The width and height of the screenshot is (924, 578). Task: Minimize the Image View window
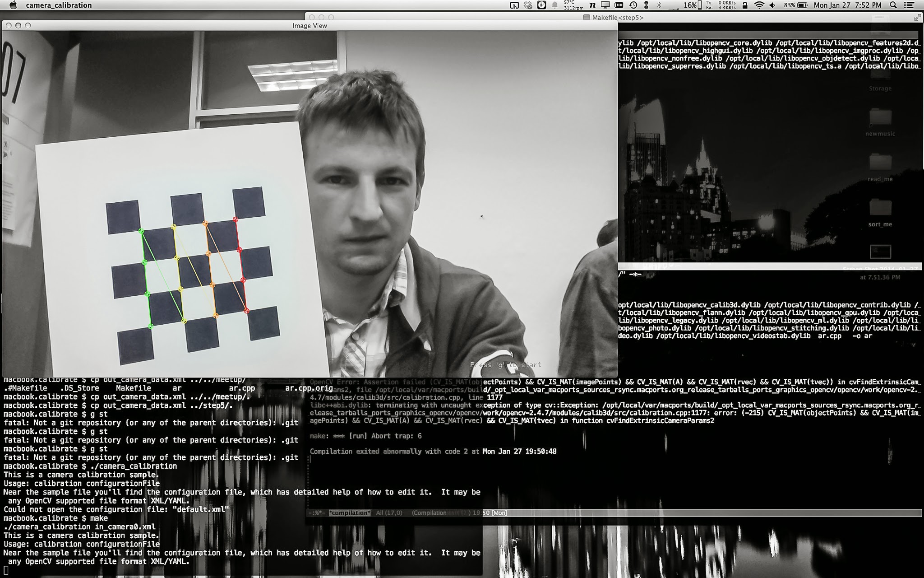[18, 26]
